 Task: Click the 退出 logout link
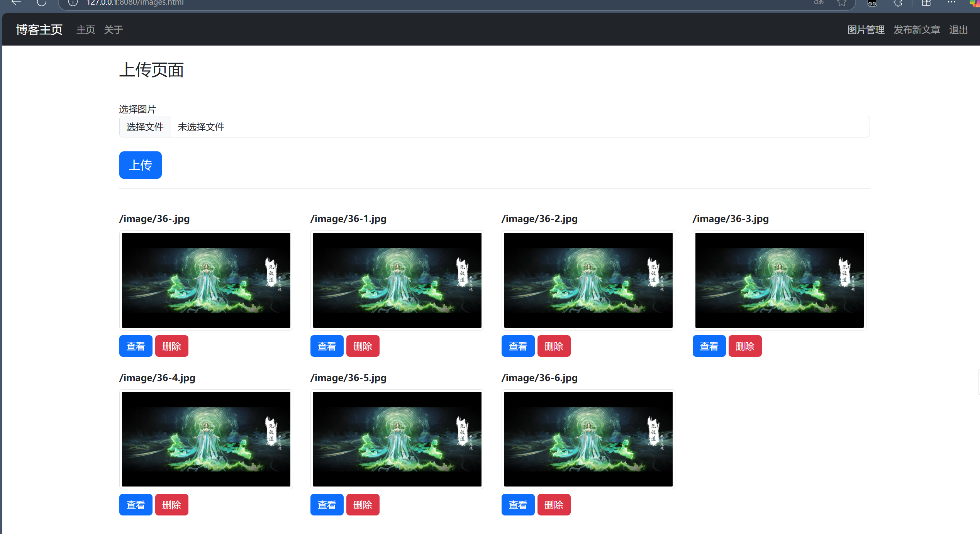click(x=958, y=30)
